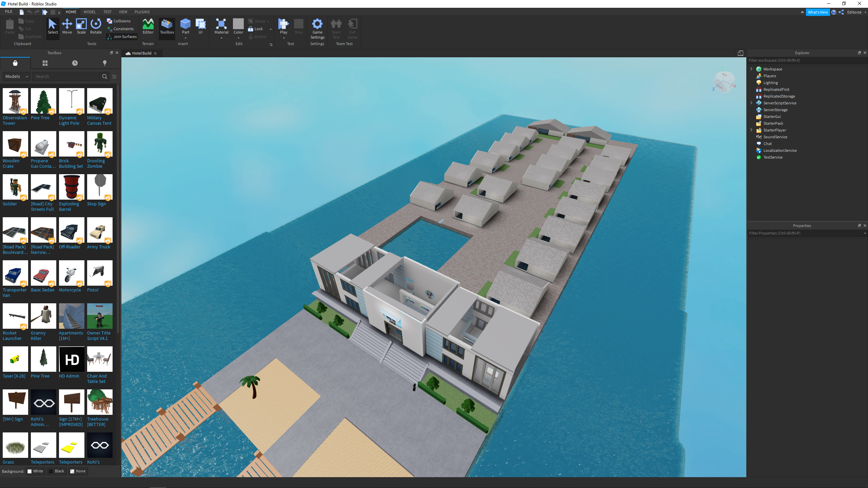Open the Models category dropdown
Viewport: 868px width, 488px height.
17,76
